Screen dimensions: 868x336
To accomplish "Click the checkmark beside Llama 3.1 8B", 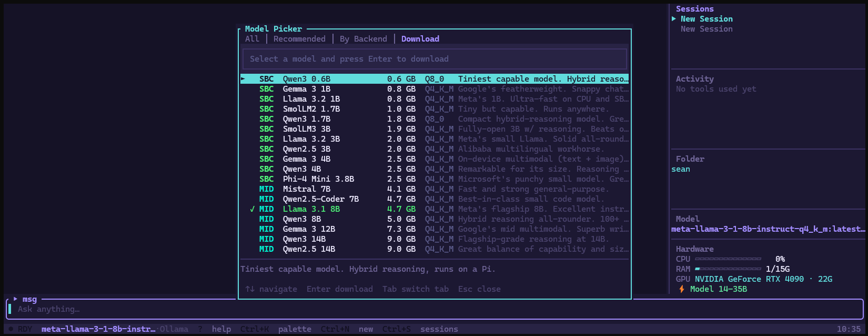I will (253, 209).
